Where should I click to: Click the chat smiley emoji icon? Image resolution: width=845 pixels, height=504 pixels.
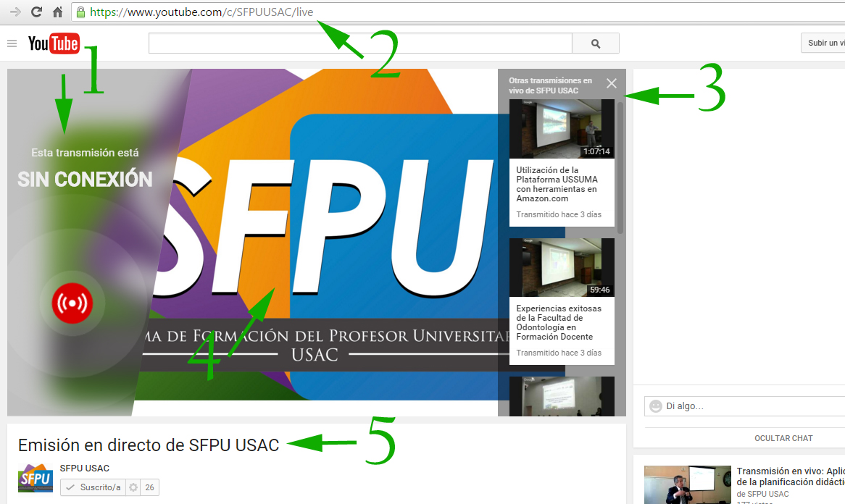pos(655,406)
